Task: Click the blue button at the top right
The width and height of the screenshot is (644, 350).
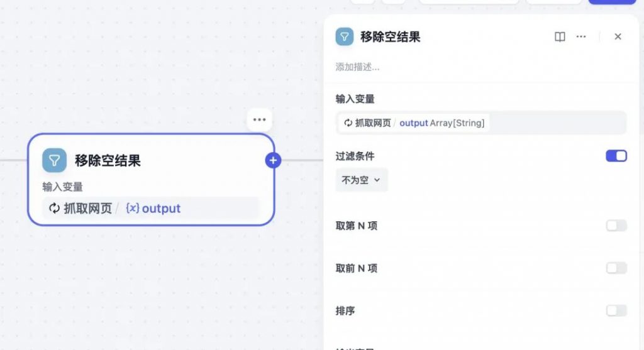Action: click(x=612, y=2)
